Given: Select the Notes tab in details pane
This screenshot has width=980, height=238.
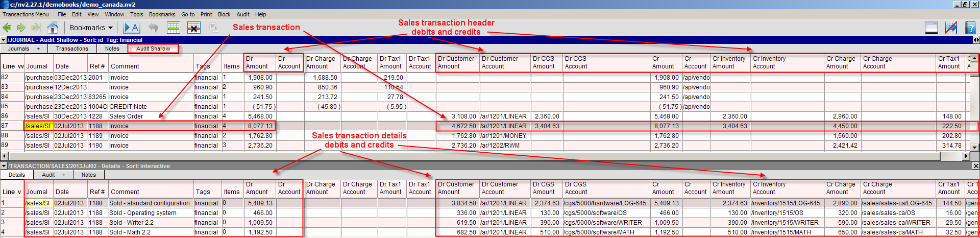Looking at the screenshot, I should click(x=88, y=175).
